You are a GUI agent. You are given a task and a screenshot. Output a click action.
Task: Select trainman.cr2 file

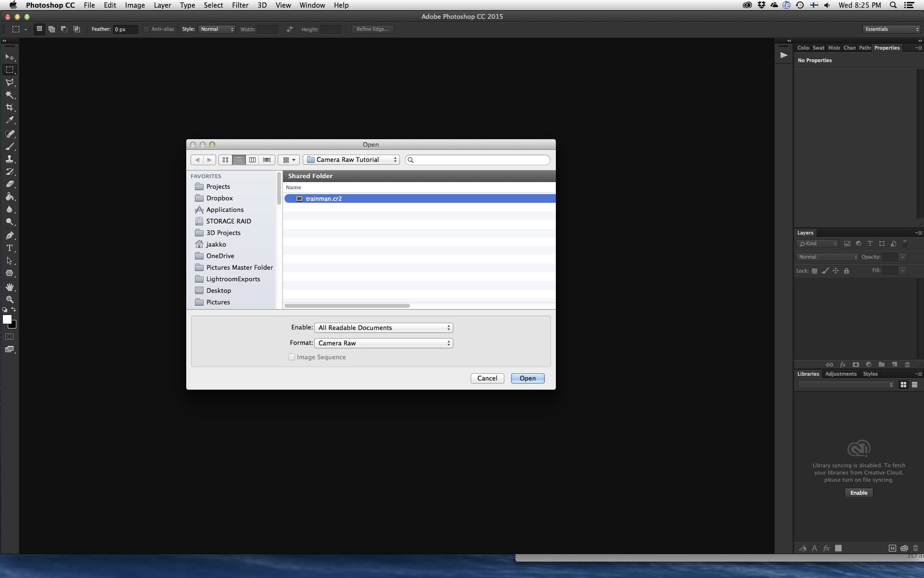pos(419,198)
